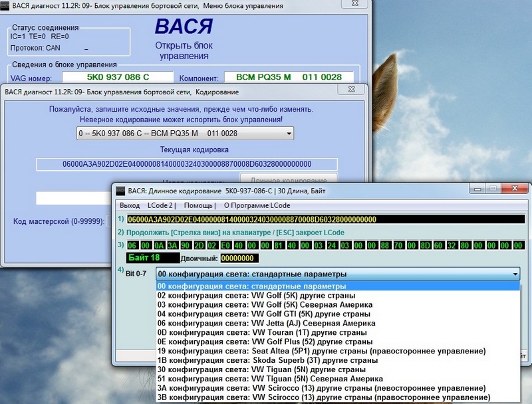532x404 pixels.
Task: Click the Текущая кодировка coding value field
Action: (187, 164)
